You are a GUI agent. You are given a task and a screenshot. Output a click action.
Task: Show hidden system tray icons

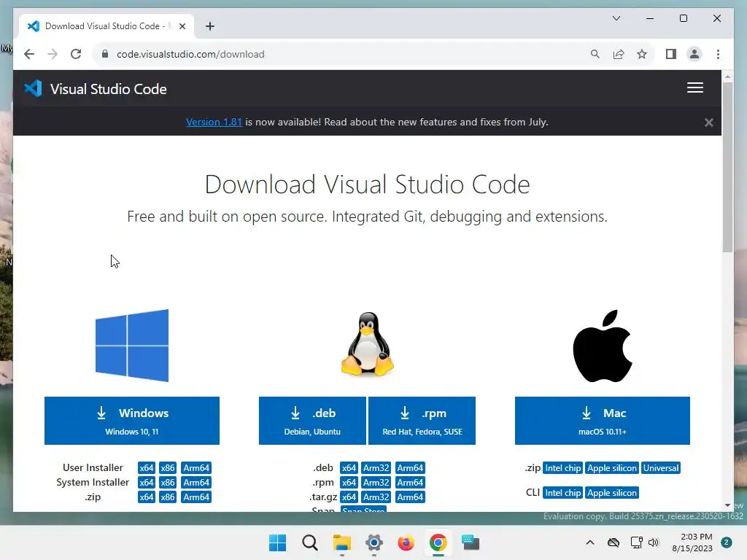click(589, 542)
